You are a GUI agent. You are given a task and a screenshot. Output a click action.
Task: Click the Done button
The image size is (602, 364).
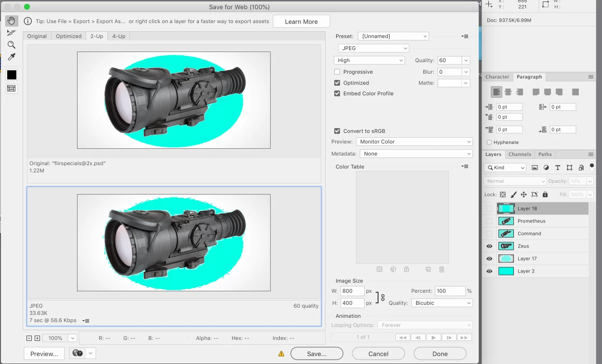coord(440,353)
